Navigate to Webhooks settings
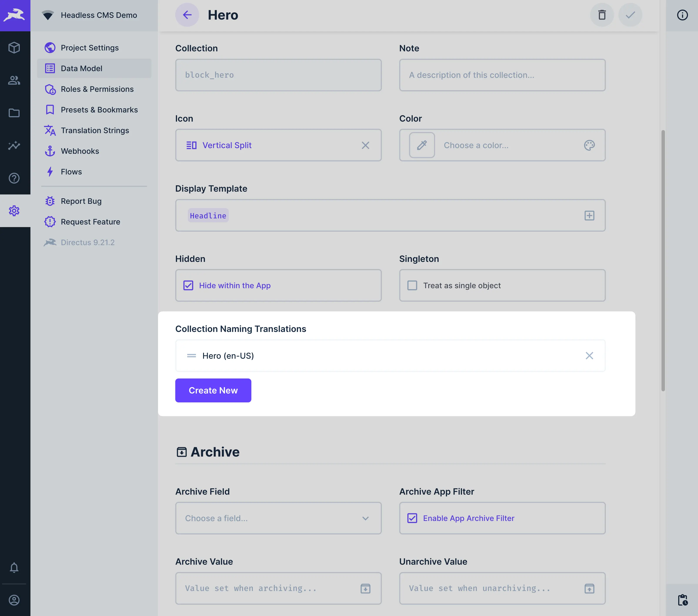The image size is (698, 616). 80,151
